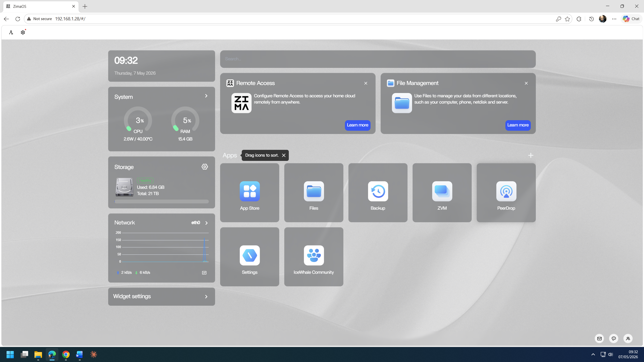Click the Used: 6.84 GB text
Viewport: 644px width, 362px height.
151,187
